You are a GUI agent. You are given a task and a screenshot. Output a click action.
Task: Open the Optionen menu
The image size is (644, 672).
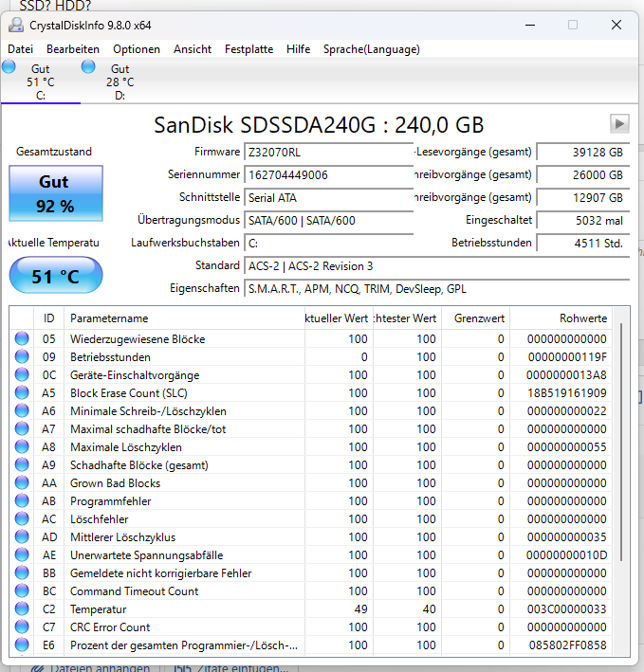tap(137, 49)
